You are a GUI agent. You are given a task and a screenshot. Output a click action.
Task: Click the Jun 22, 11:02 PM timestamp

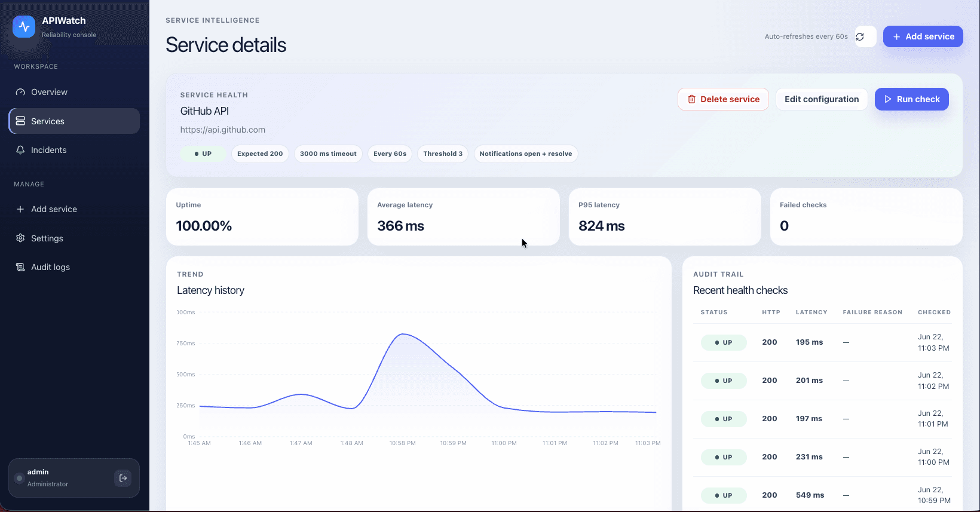tap(933, 381)
